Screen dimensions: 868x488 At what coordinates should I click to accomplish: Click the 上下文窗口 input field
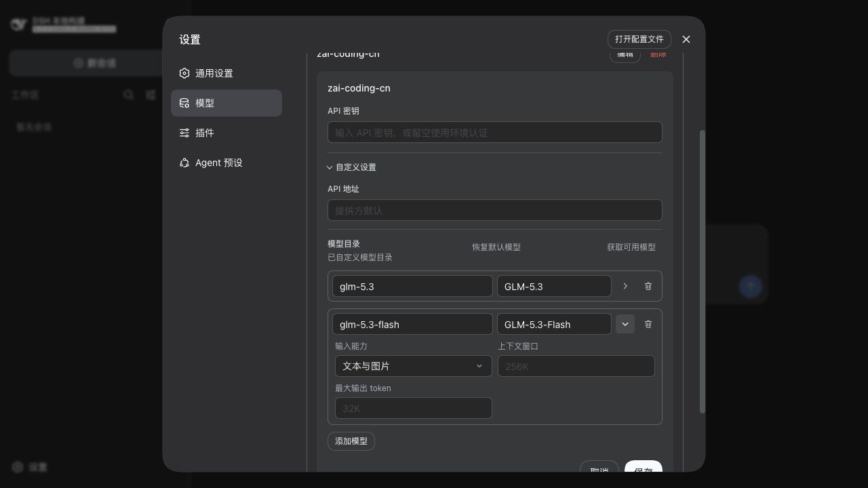576,366
